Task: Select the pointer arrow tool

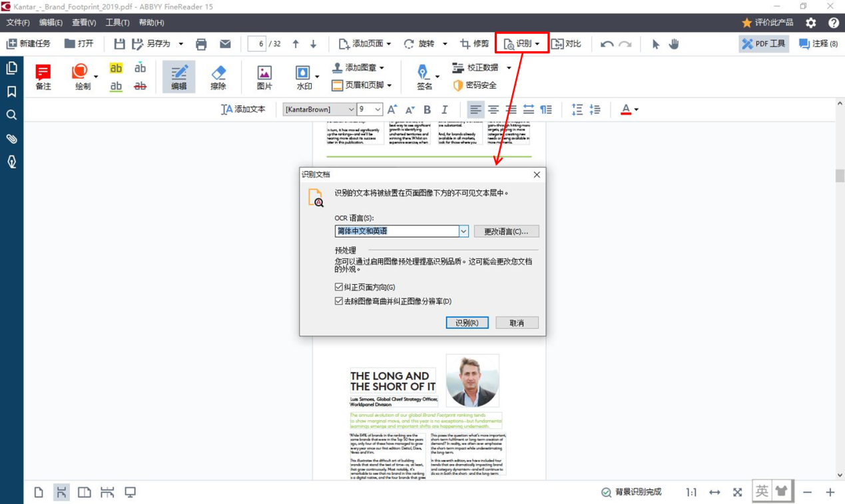Action: (656, 44)
